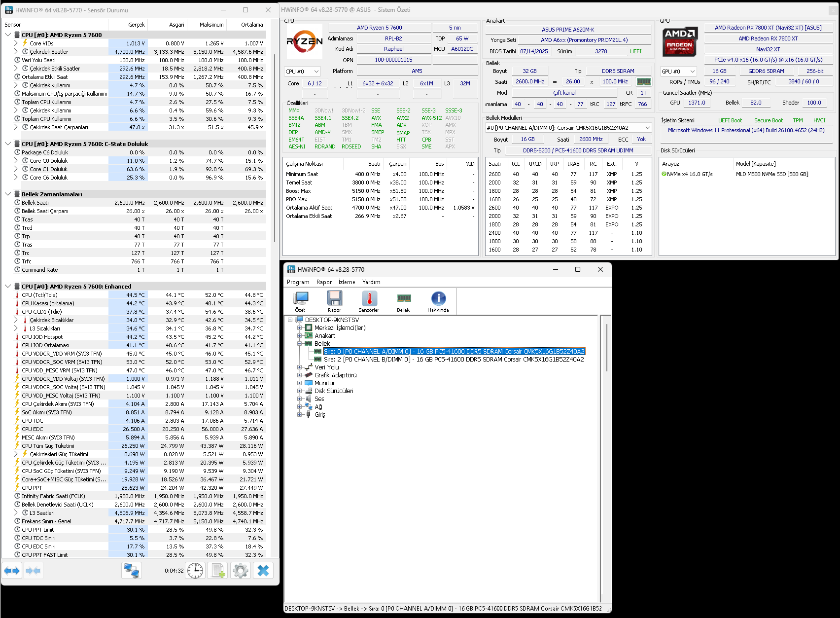
Task: Click the Ses speaker tree icon
Action: point(309,399)
